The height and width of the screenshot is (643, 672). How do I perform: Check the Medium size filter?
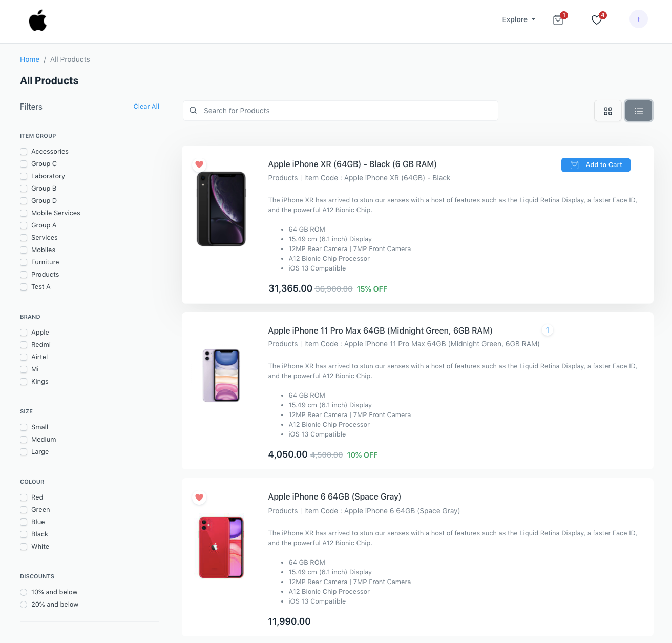(24, 440)
